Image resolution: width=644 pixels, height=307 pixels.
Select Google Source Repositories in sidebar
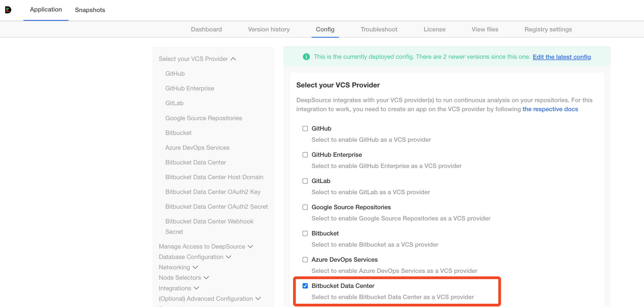(x=203, y=118)
